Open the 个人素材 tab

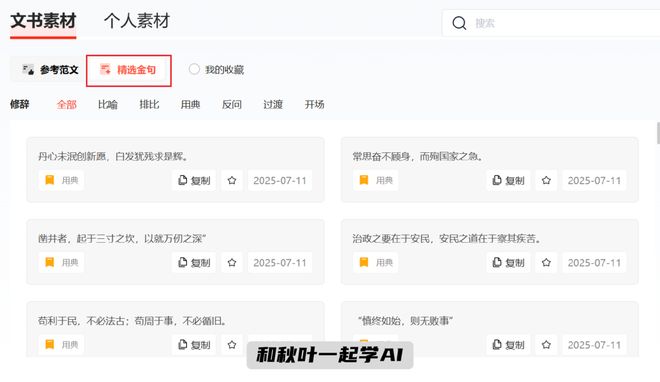pyautogui.click(x=137, y=21)
